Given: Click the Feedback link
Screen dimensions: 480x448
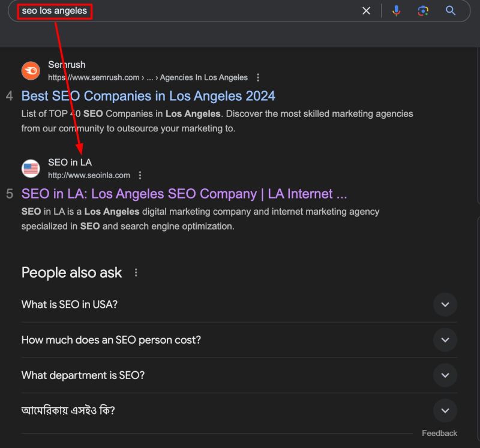Looking at the screenshot, I should coord(439,434).
